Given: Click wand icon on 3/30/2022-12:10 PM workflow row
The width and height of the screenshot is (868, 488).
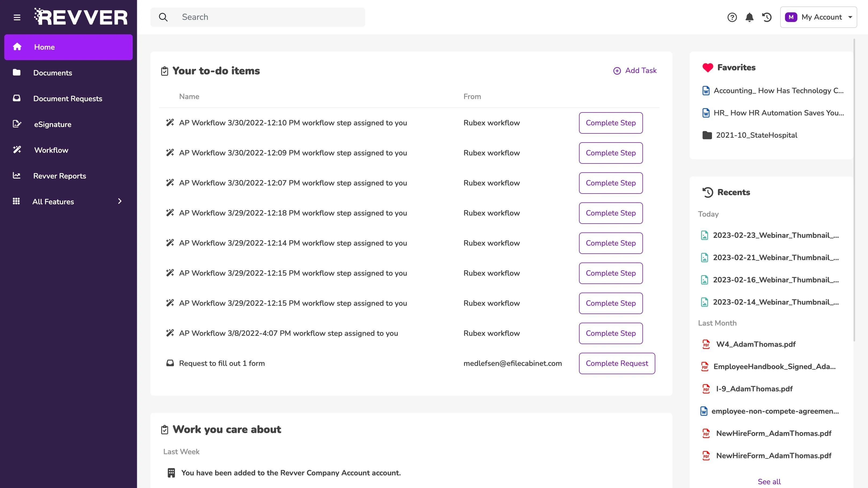Looking at the screenshot, I should tap(170, 123).
